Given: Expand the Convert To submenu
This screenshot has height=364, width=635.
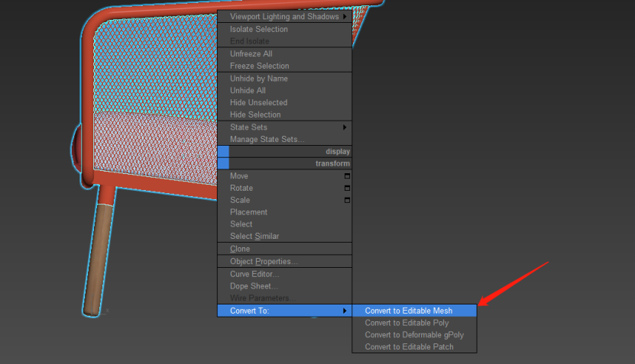Looking at the screenshot, I should (284, 311).
